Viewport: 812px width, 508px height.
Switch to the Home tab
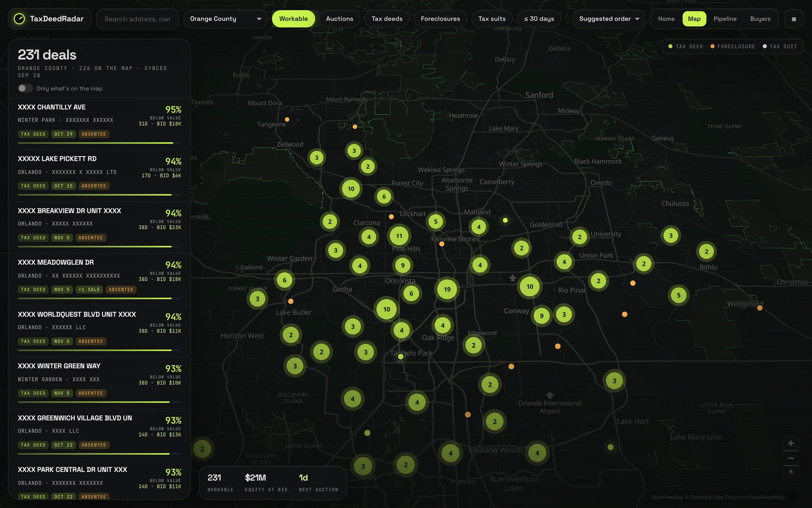(x=666, y=19)
